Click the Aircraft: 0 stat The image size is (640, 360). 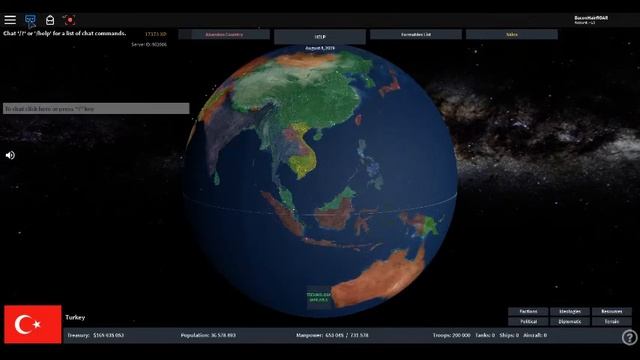(x=535, y=335)
